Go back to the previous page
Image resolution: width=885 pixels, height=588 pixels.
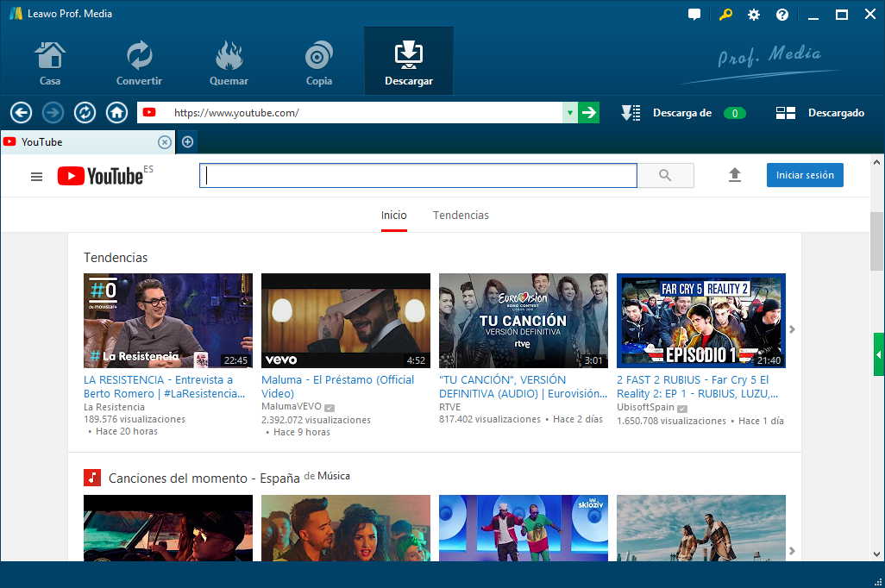pos(21,113)
